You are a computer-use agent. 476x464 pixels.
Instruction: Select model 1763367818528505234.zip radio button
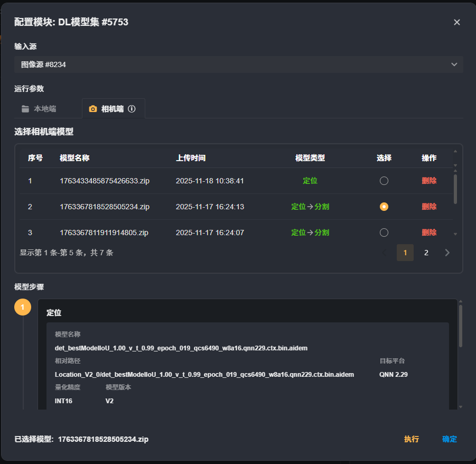384,207
